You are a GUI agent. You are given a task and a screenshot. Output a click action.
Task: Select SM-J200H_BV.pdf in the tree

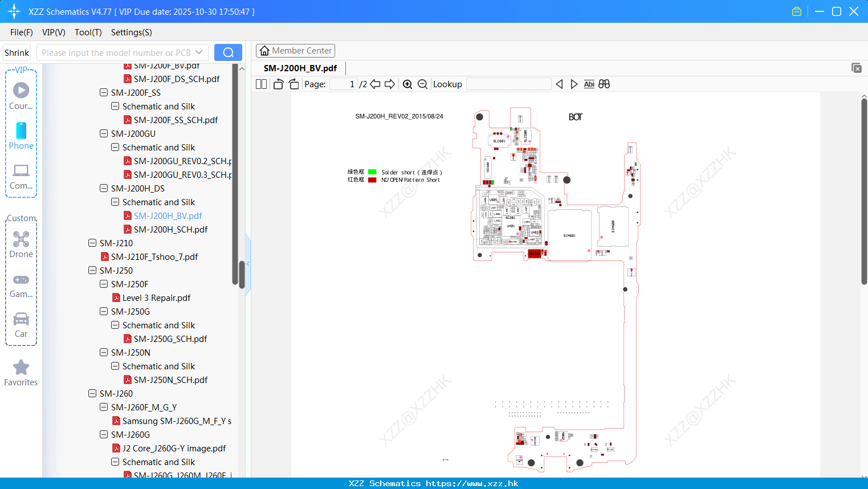pos(168,215)
